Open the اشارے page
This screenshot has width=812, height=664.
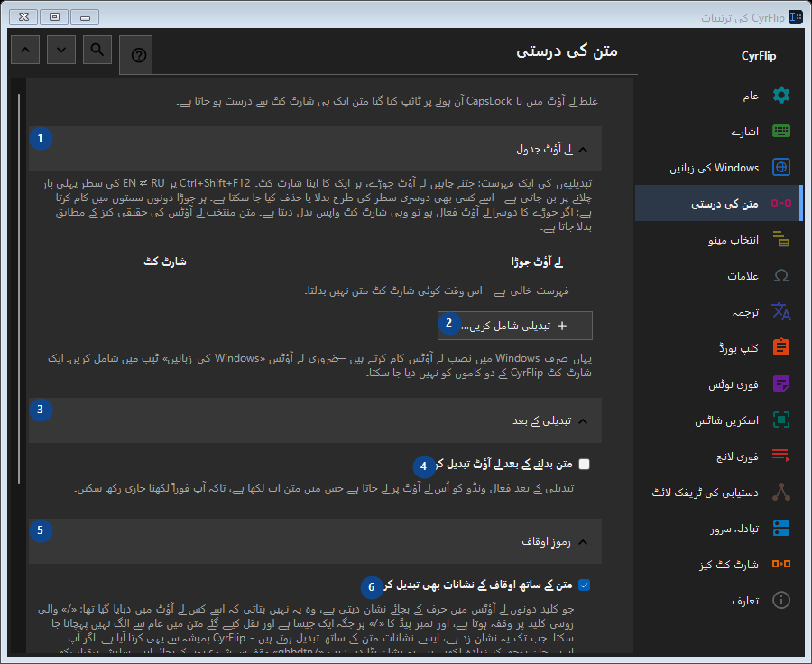(719, 131)
